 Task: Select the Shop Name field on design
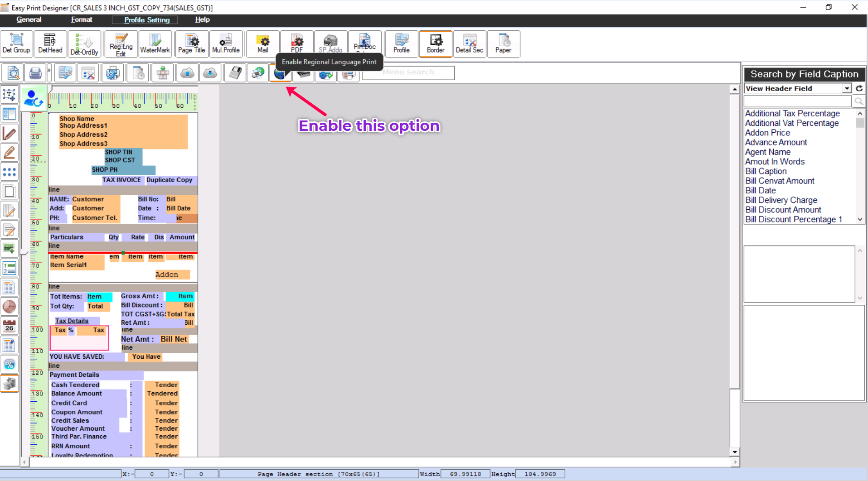[77, 119]
